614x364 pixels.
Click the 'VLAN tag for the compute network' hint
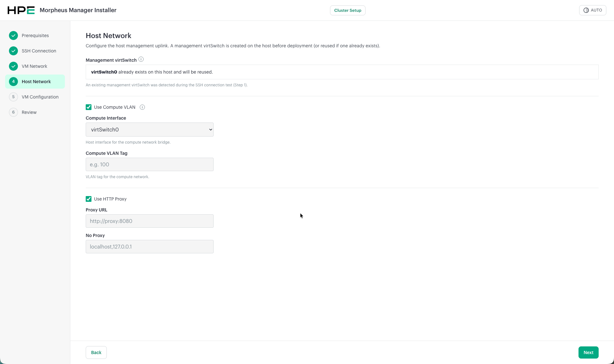point(117,177)
